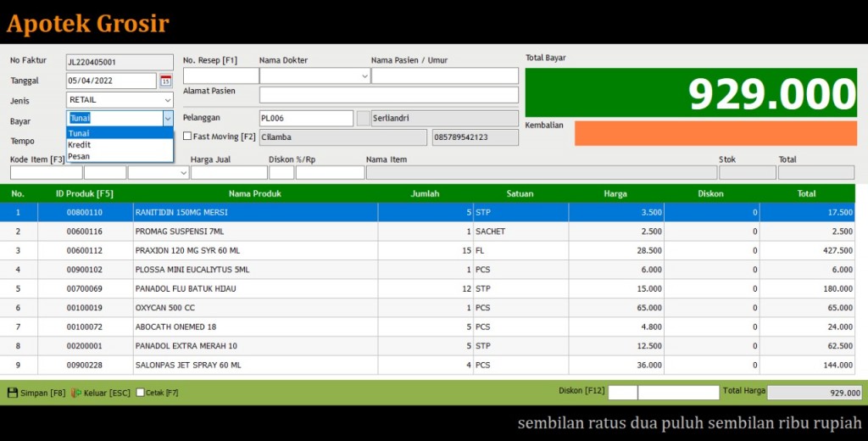Open the Tanggal calendar date picker icon
Screen dimensions: 868x441
[x=165, y=81]
